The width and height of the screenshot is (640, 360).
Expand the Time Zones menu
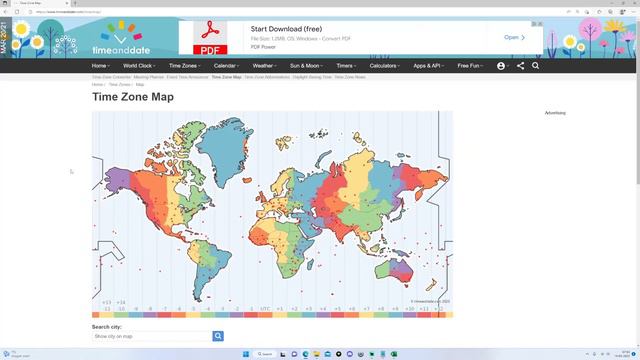[184, 66]
